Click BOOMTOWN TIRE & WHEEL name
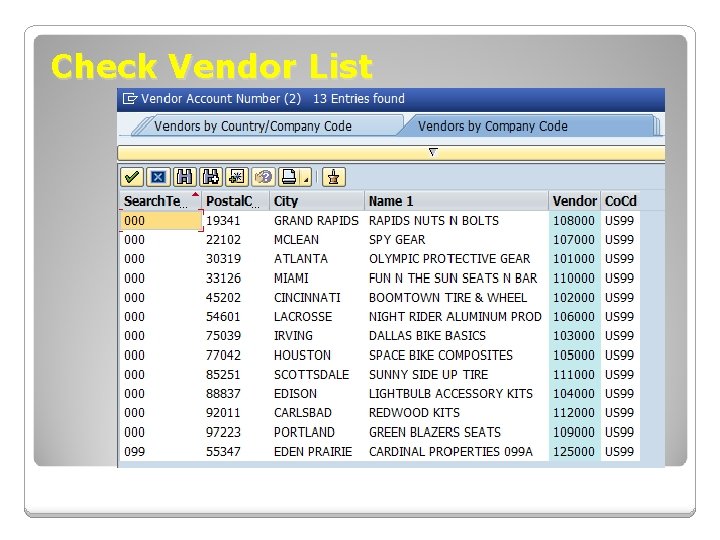This screenshot has height=540, width=720. pyautogui.click(x=448, y=298)
